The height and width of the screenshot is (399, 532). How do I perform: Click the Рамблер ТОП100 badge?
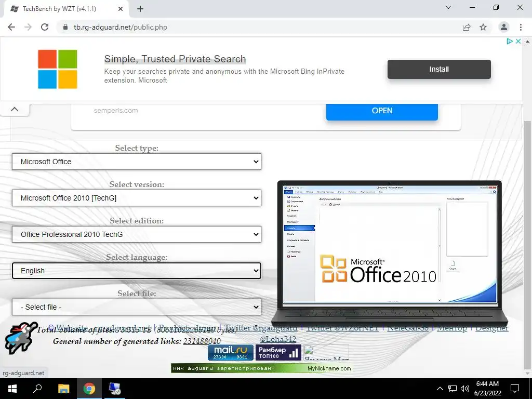(x=278, y=352)
